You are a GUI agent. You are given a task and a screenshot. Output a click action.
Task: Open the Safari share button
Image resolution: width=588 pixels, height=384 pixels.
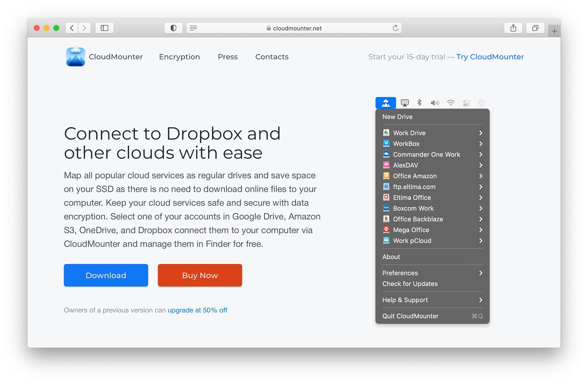(513, 28)
